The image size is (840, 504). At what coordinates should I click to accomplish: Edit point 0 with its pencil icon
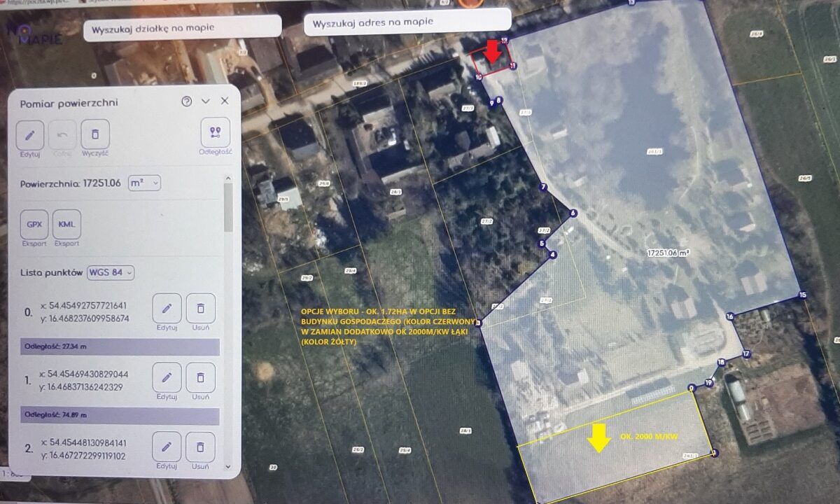tap(167, 309)
